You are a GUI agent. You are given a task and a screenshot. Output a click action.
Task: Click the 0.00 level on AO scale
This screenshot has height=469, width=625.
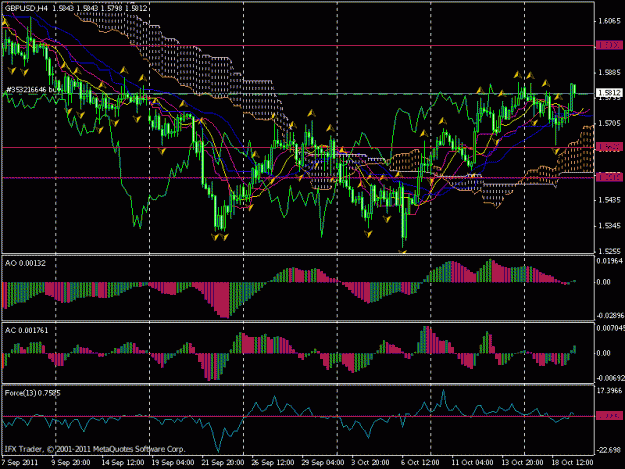click(603, 282)
